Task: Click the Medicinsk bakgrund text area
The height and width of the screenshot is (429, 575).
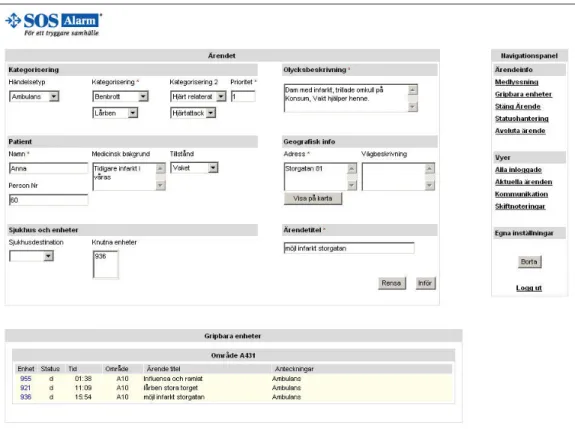Action: click(x=129, y=177)
